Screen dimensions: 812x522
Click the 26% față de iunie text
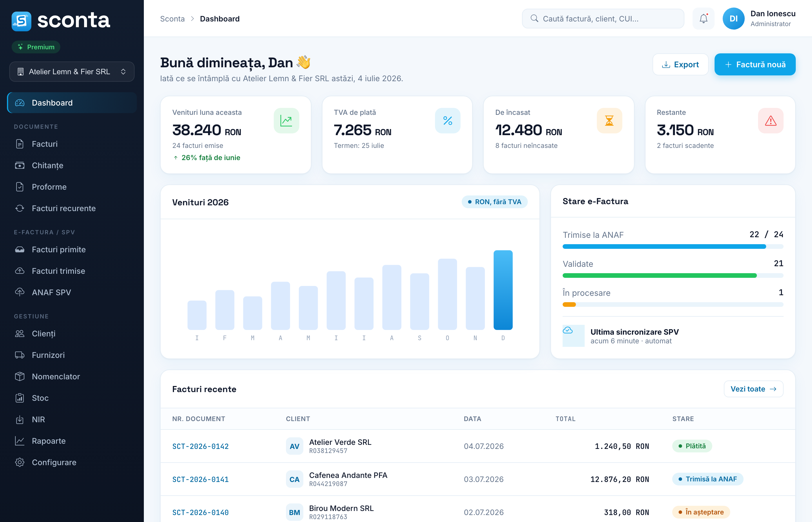[211, 158]
